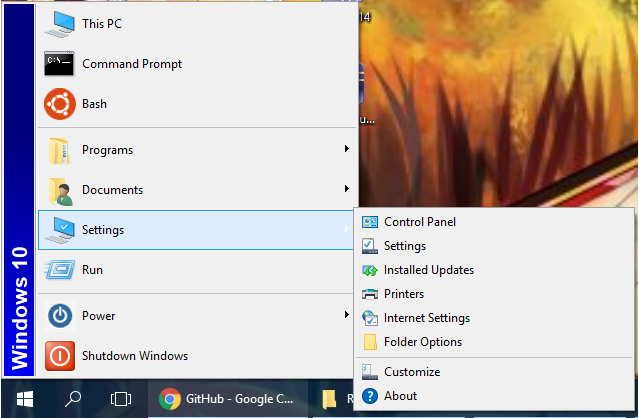Click the Command Prompt label
This screenshot has height=418, width=639.
click(x=132, y=64)
